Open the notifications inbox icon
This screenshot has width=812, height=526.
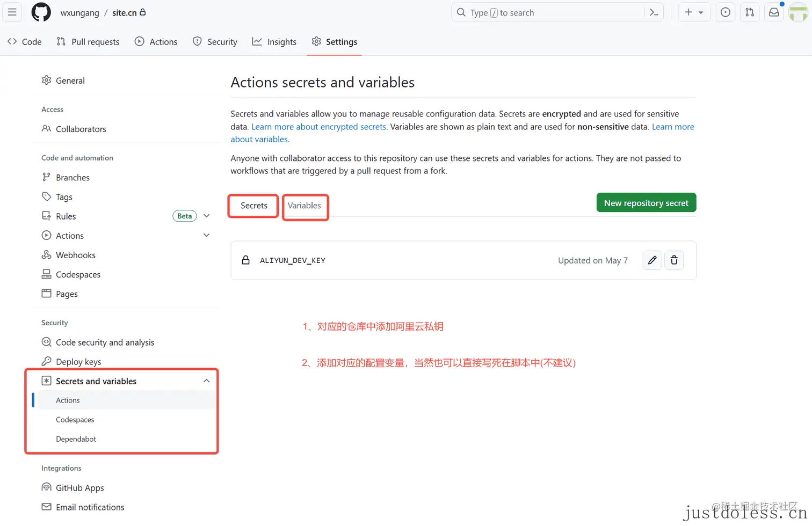[773, 12]
